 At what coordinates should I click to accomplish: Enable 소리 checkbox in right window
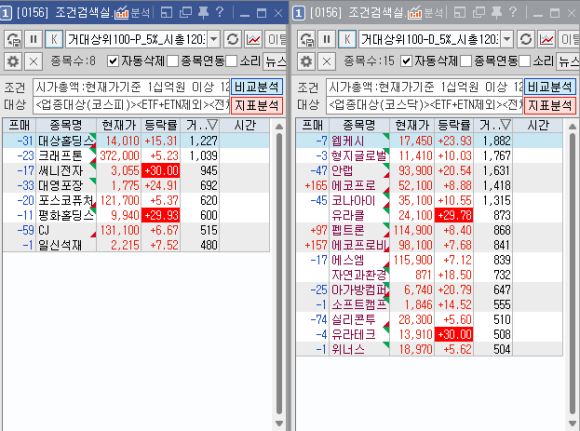[525, 61]
